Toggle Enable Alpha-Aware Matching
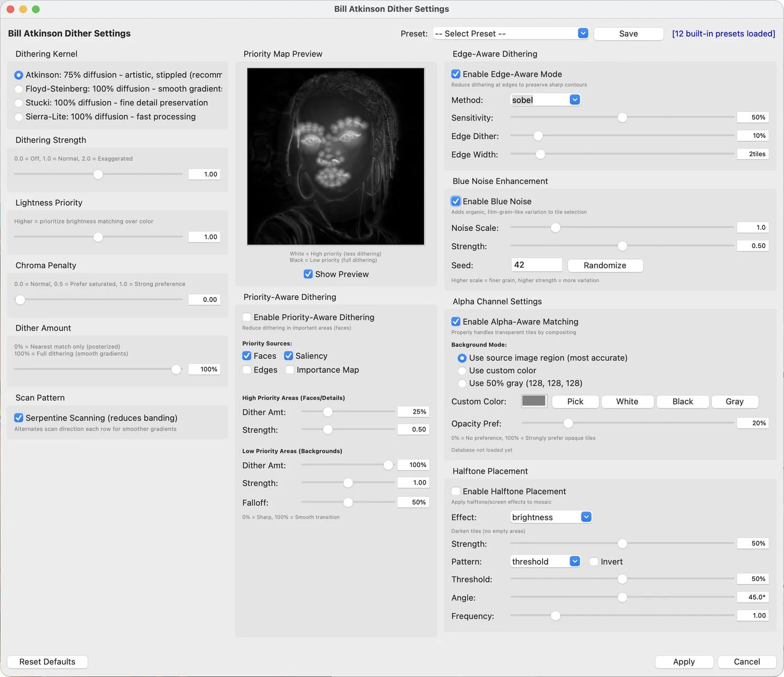 (456, 322)
